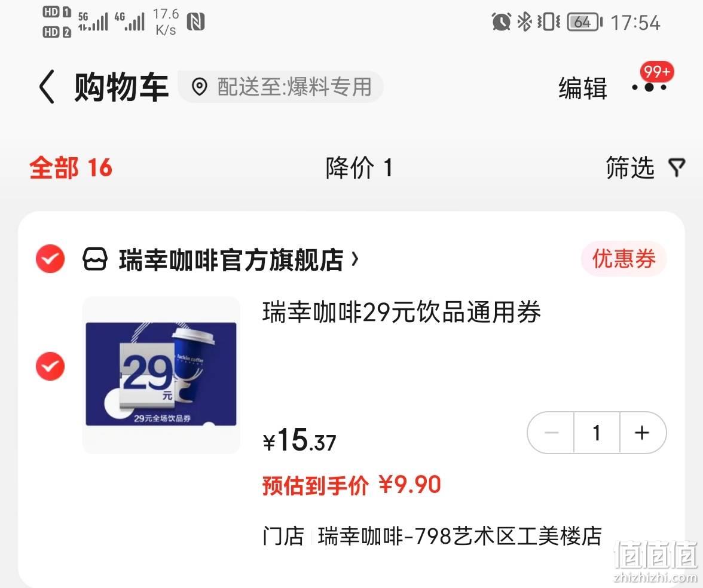Increase quantity with the plus button
The image size is (703, 588).
tap(643, 433)
